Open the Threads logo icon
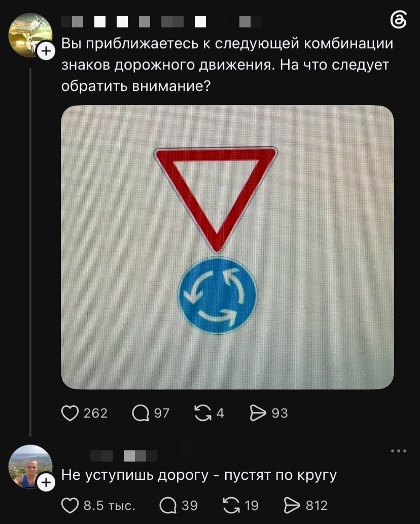Image resolution: width=420 pixels, height=524 pixels. tap(398, 20)
